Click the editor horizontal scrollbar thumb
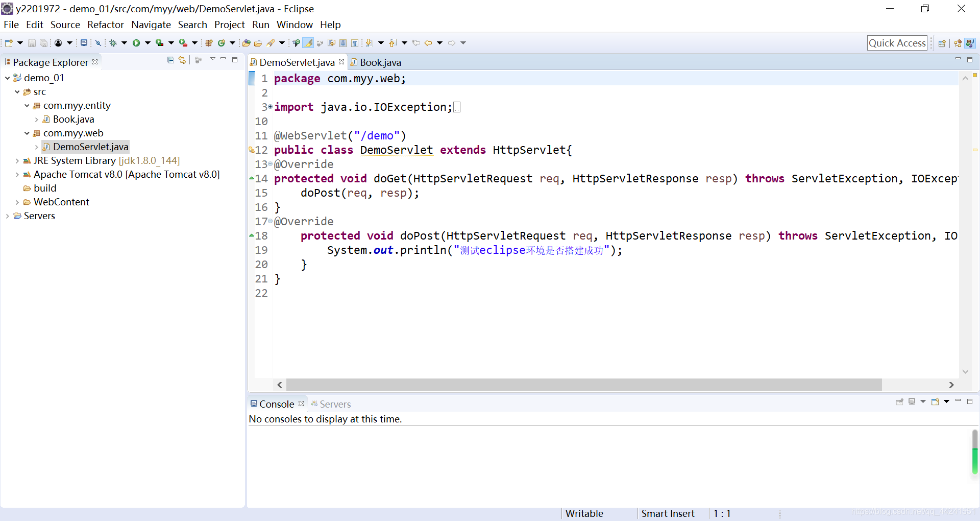The height and width of the screenshot is (521, 980). point(584,385)
